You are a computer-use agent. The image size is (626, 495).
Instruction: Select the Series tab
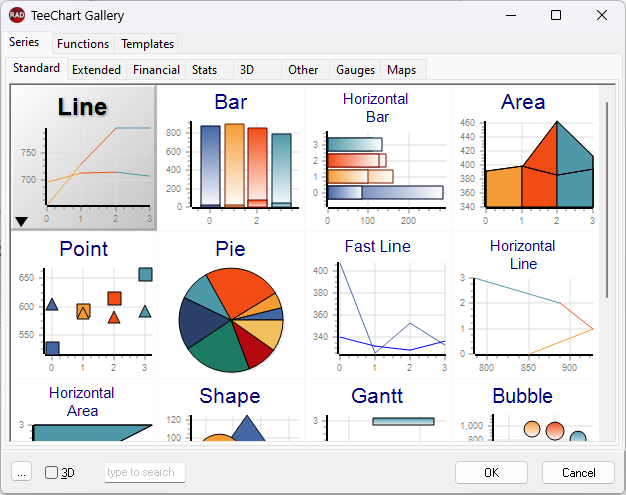tap(24, 42)
